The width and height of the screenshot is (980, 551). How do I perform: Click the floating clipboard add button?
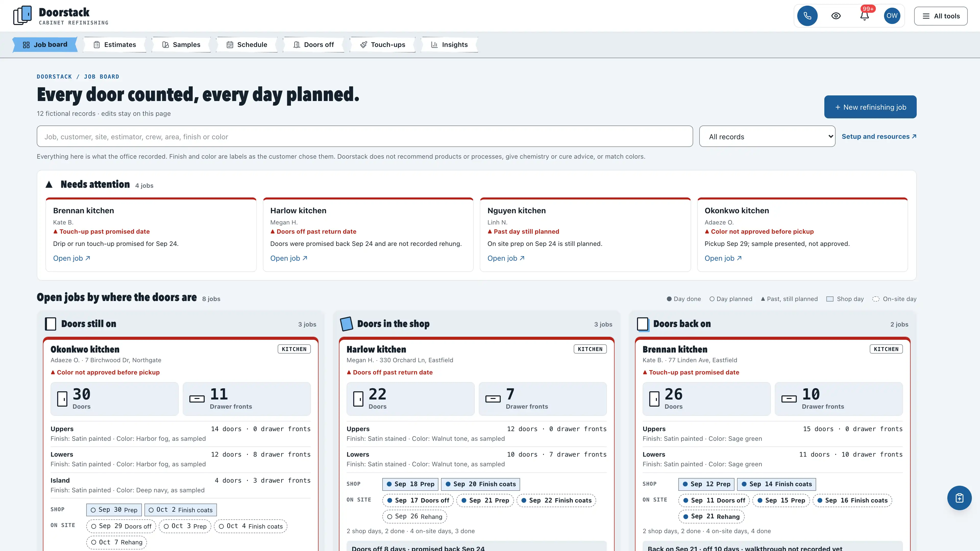[959, 498]
